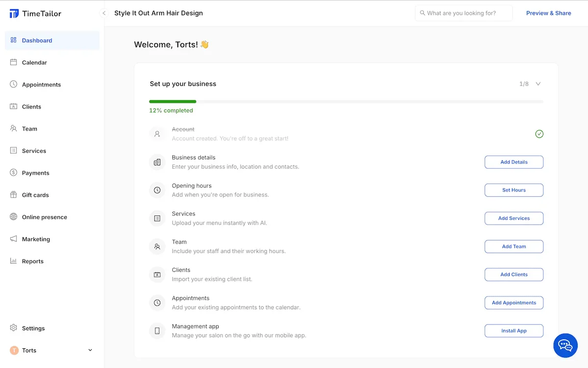
Task: Click the setup progress bar
Action: point(346,102)
